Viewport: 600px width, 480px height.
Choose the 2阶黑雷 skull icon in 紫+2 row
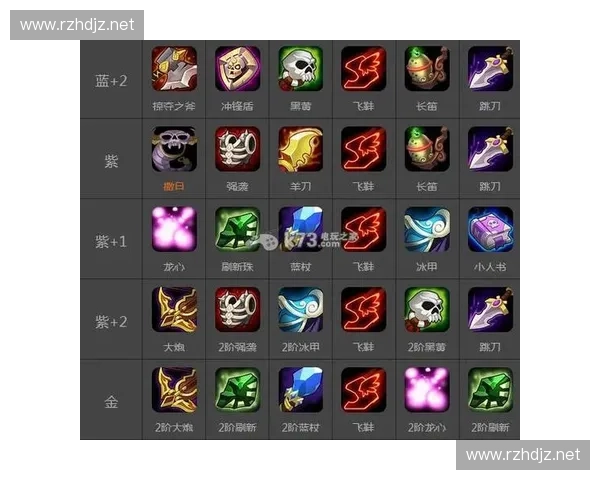click(427, 310)
